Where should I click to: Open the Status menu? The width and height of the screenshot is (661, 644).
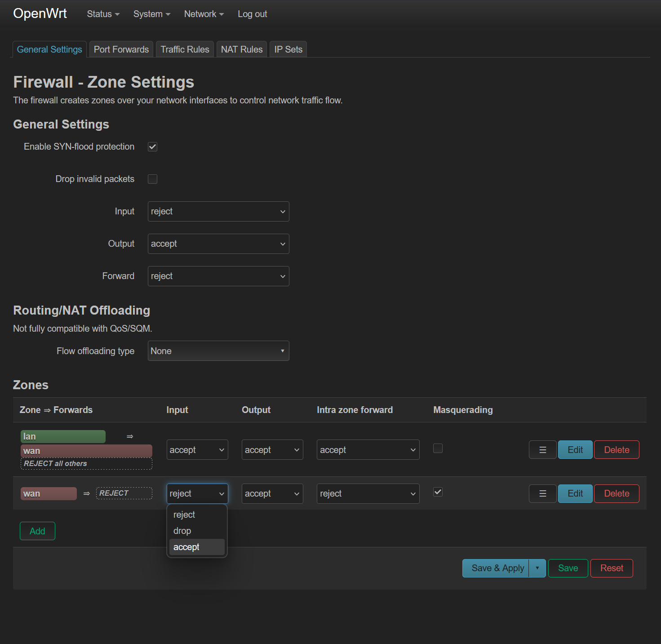coord(103,14)
